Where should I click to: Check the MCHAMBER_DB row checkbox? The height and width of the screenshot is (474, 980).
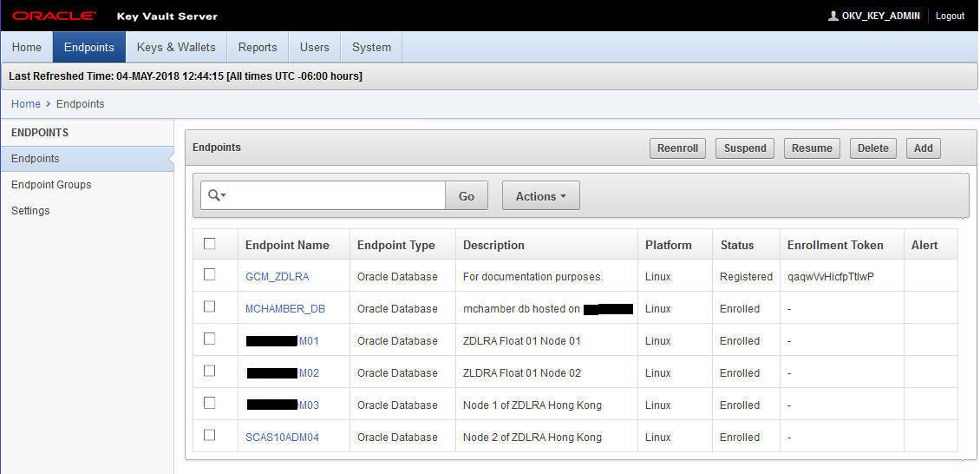coord(210,306)
